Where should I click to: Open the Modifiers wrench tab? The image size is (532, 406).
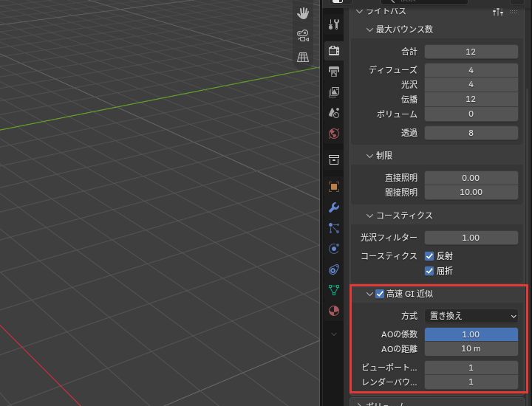coord(334,207)
